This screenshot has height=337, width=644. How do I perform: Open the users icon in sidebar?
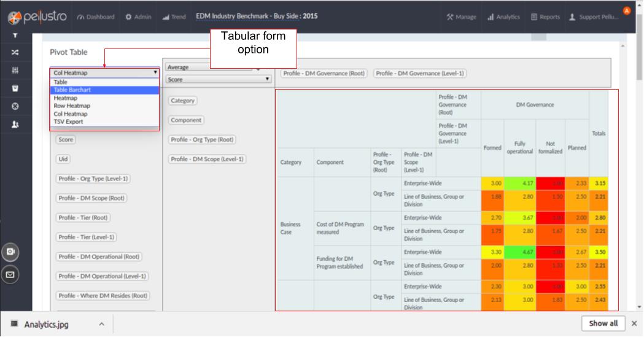click(15, 125)
